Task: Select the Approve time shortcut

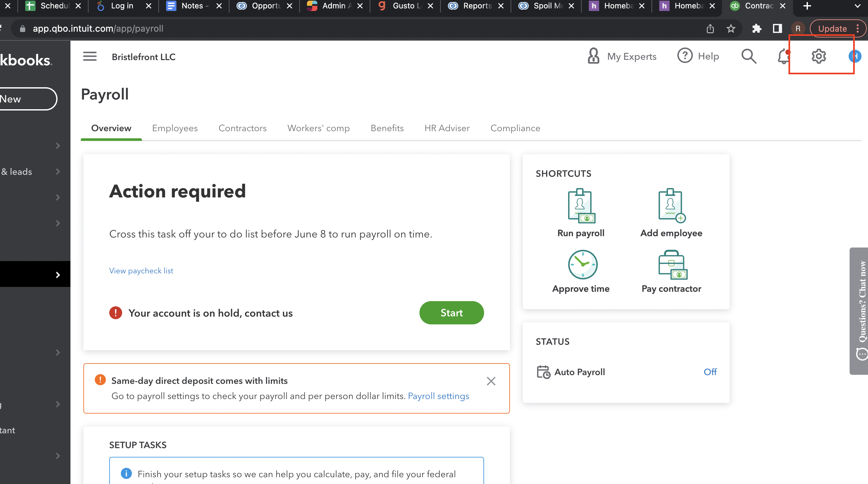Action: [x=580, y=269]
